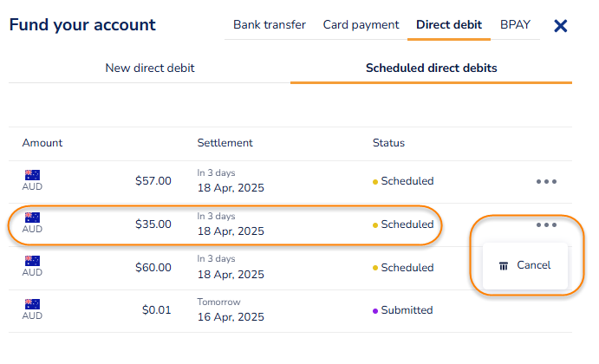Switch to the Bank transfer tab
This screenshot has width=599, height=364.
(x=270, y=25)
